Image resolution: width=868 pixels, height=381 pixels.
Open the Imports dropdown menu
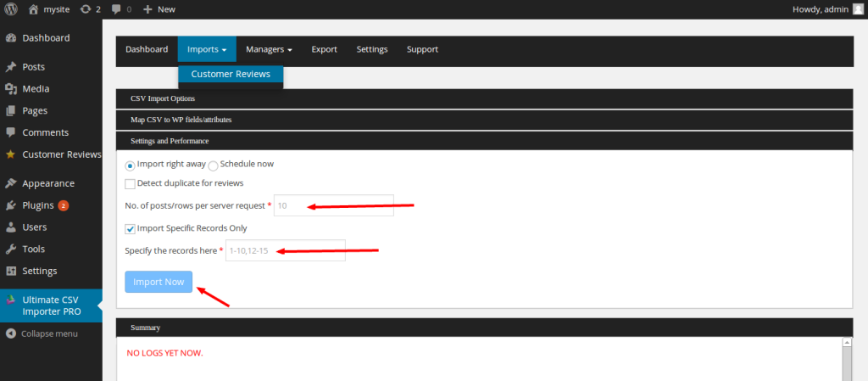coord(207,49)
